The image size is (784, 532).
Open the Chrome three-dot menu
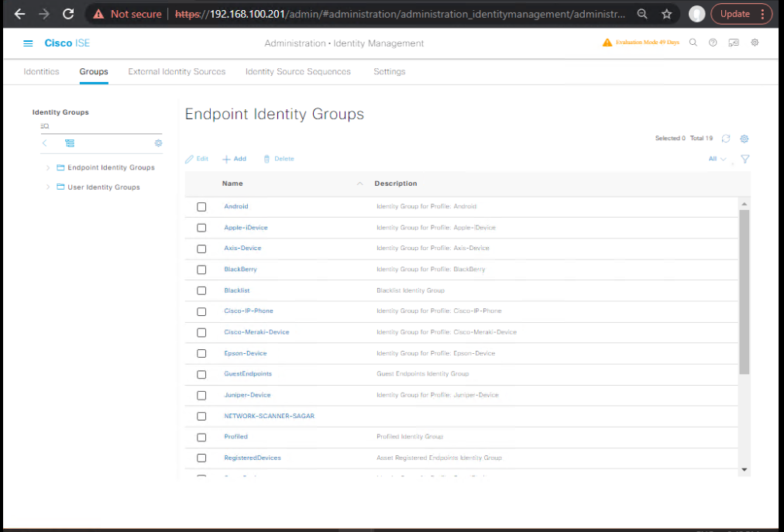762,14
